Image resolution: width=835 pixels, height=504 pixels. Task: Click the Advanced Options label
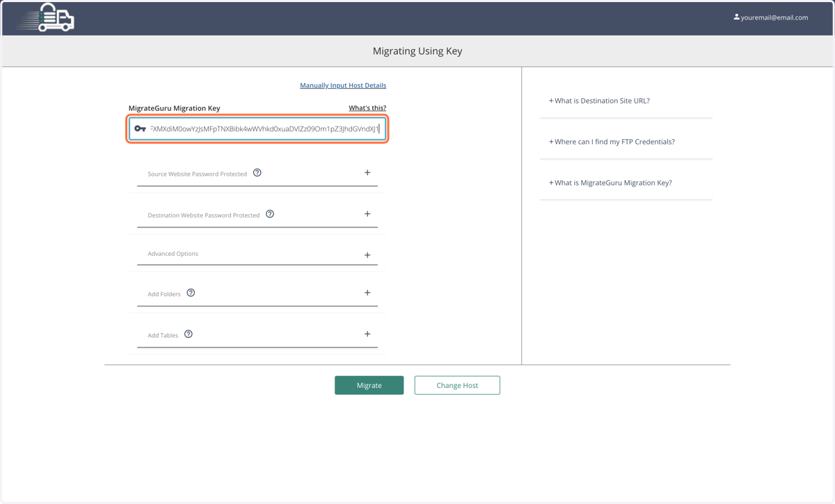click(x=173, y=254)
